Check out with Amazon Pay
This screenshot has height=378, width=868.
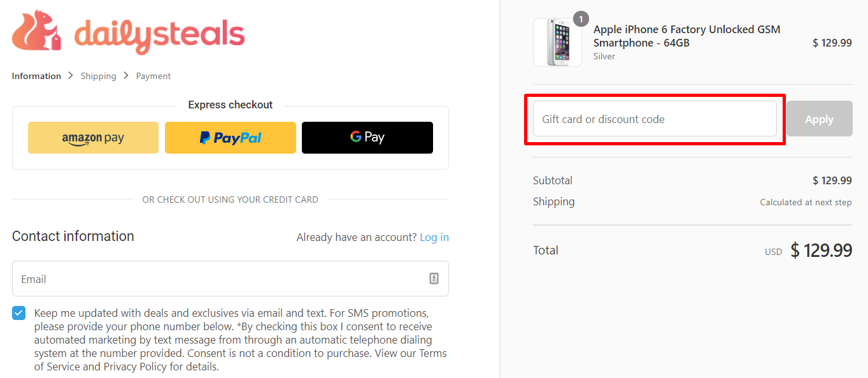click(93, 137)
